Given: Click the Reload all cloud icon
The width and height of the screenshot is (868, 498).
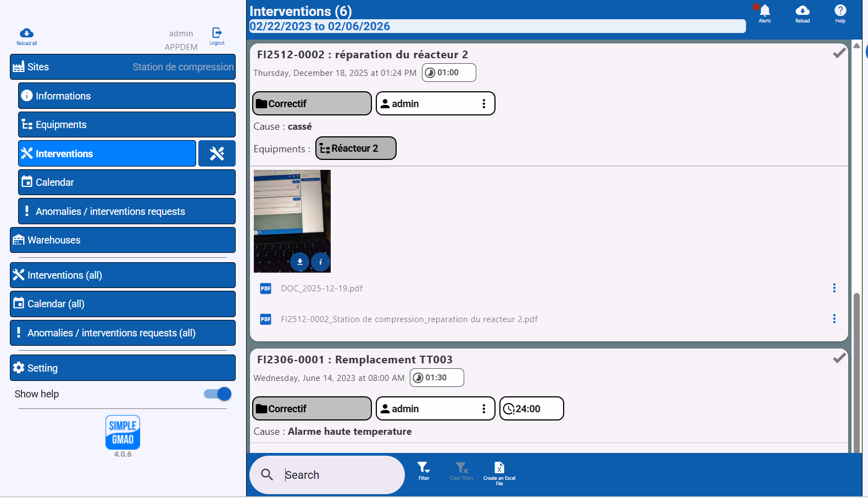Looking at the screenshot, I should pyautogui.click(x=26, y=33).
